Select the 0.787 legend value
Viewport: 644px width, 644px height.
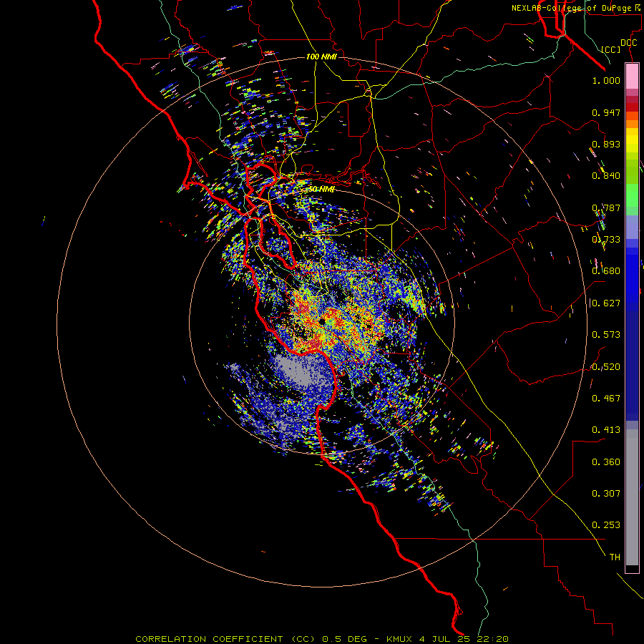[x=606, y=208]
